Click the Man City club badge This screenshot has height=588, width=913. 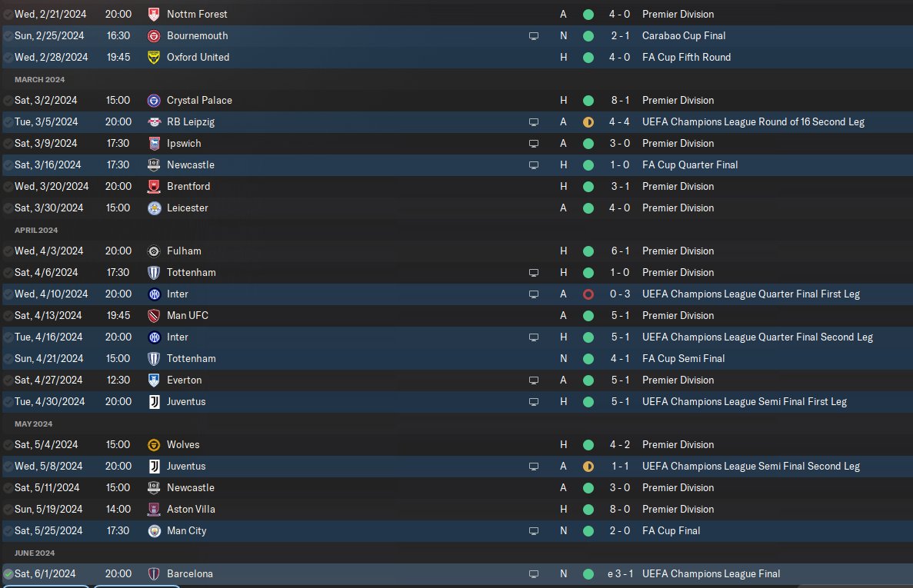(x=154, y=530)
